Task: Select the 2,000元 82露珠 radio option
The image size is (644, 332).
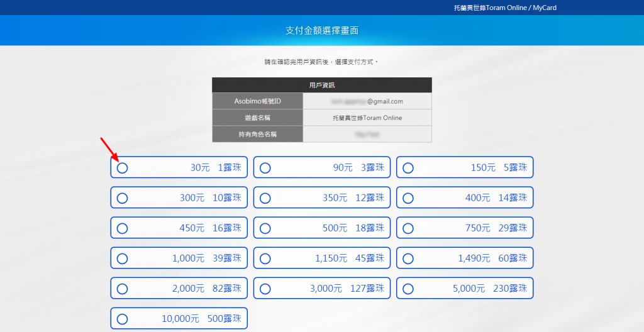Action: [x=123, y=289]
